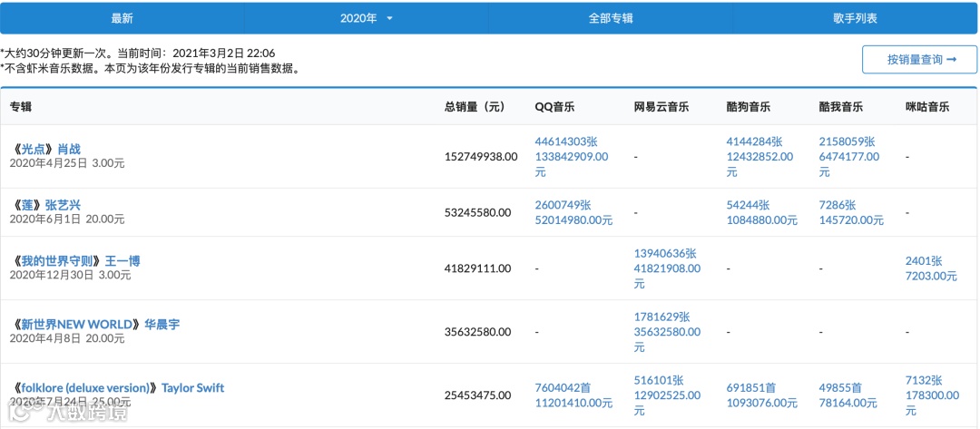Open album link 《新世界NEW WORLD》
This screenshot has height=429, width=980.
click(x=76, y=325)
